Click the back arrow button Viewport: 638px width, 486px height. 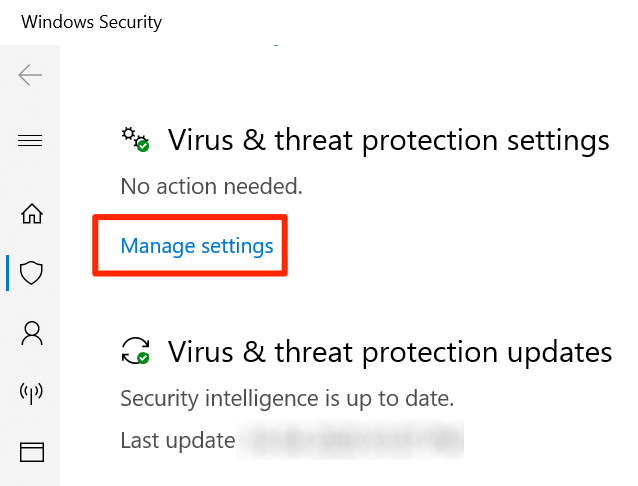31,75
